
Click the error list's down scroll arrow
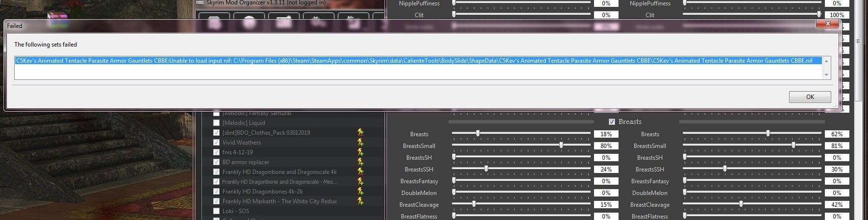pyautogui.click(x=827, y=74)
